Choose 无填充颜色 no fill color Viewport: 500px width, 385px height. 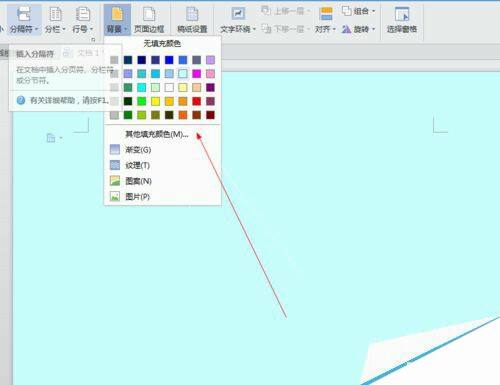click(x=162, y=43)
